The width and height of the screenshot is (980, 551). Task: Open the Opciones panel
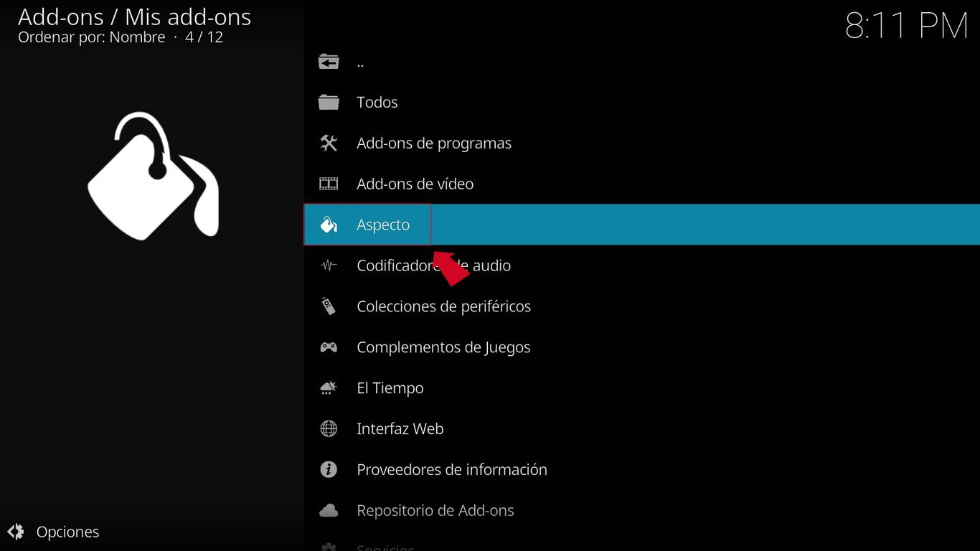(67, 532)
